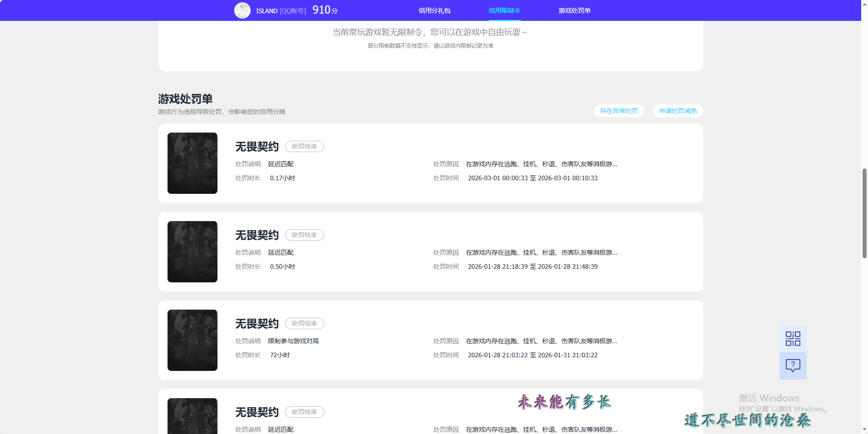Click 处罚结束 badge on 72小时 card

click(x=304, y=323)
